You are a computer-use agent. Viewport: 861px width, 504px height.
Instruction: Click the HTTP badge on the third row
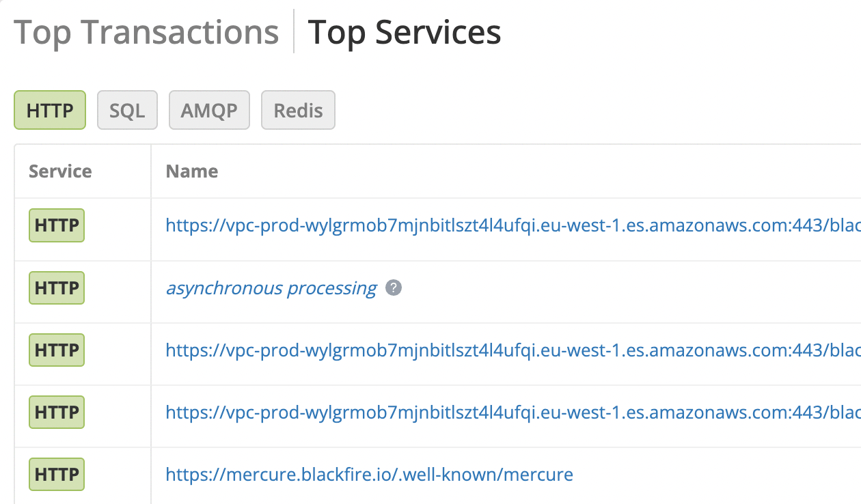56,350
